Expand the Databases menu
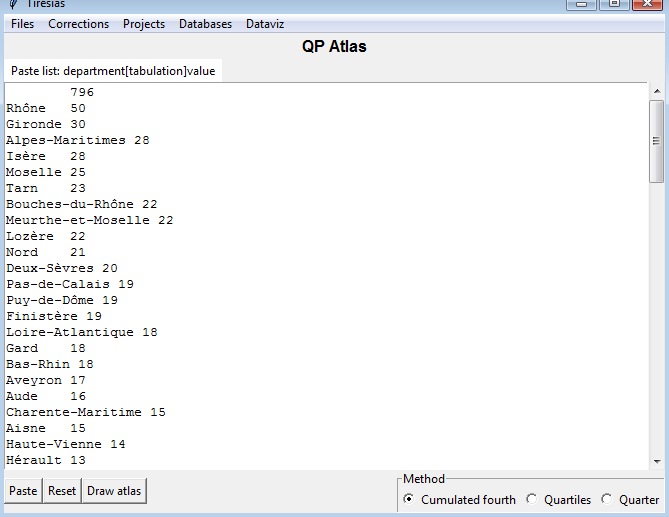Screen dimensions: 669x517 205,24
